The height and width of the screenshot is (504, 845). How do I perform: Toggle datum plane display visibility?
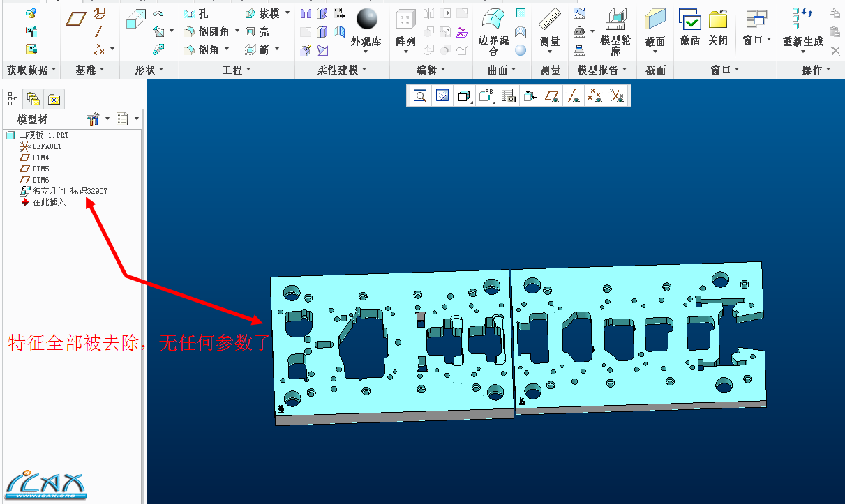pos(552,96)
